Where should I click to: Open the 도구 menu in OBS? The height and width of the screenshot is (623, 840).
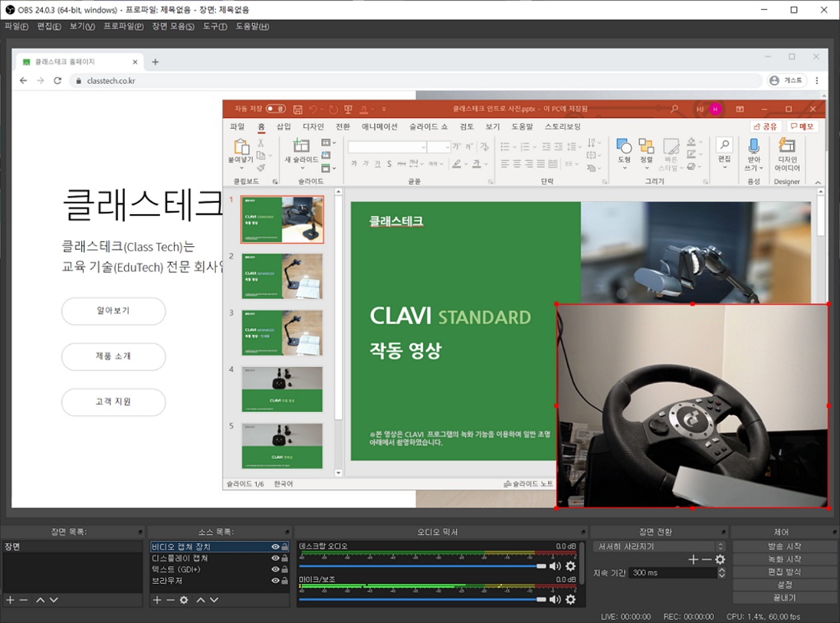coord(215,27)
